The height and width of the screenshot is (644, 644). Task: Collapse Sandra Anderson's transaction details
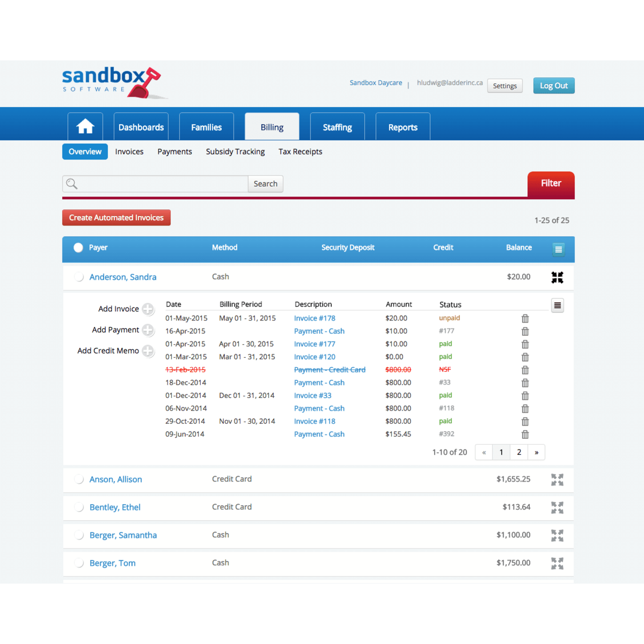tap(557, 277)
